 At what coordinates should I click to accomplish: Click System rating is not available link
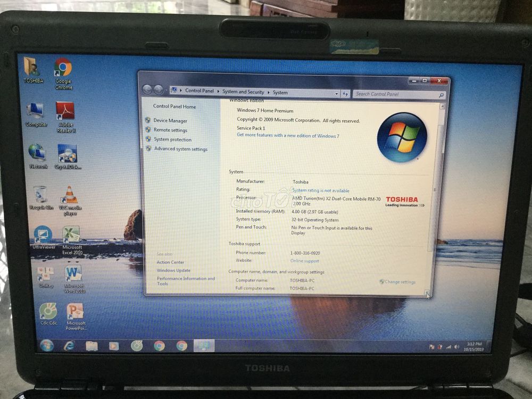point(321,190)
